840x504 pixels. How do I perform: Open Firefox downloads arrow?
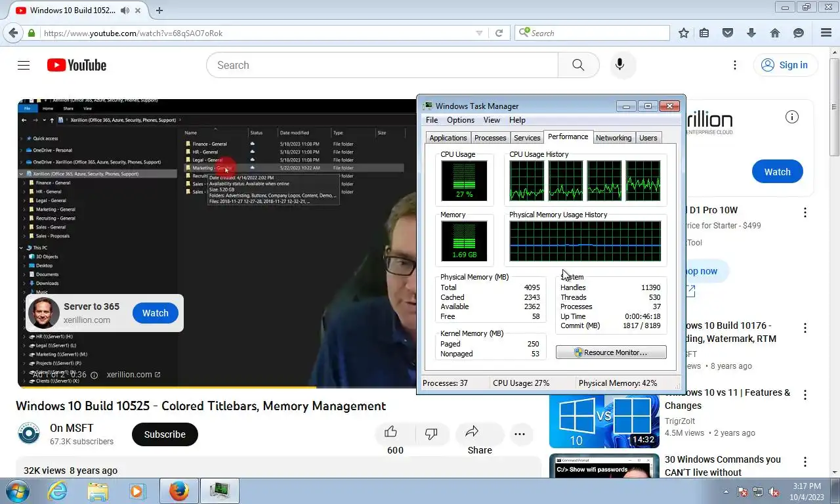pyautogui.click(x=751, y=33)
